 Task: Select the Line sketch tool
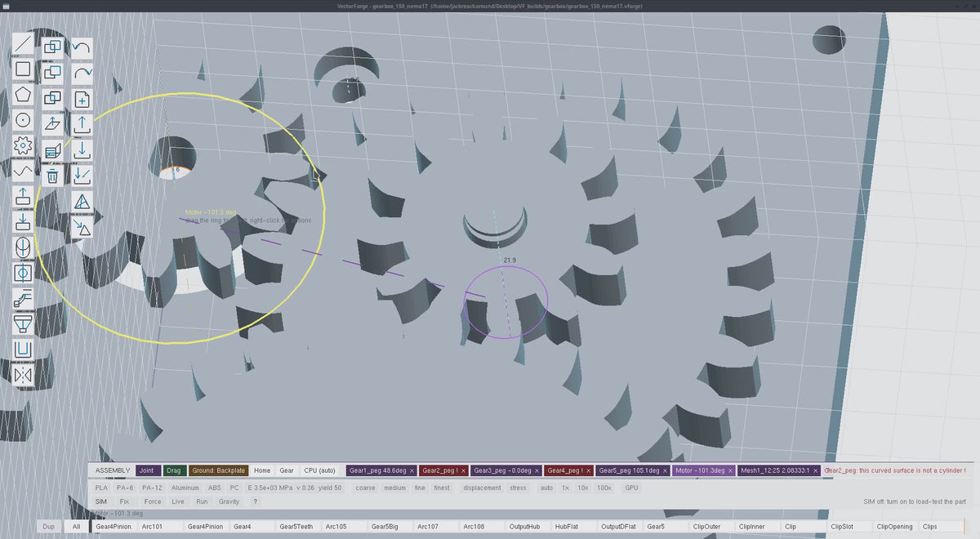23,43
